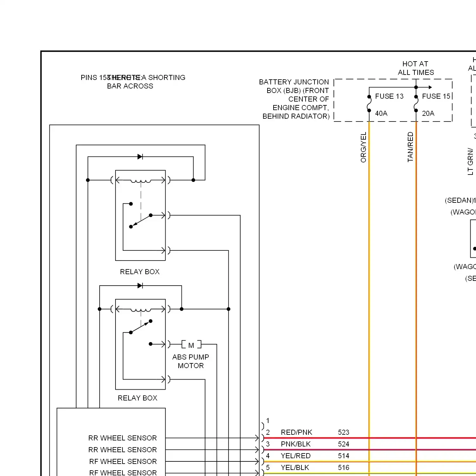Click connector pin number 3
This screenshot has width=476, height=476.
[268, 444]
